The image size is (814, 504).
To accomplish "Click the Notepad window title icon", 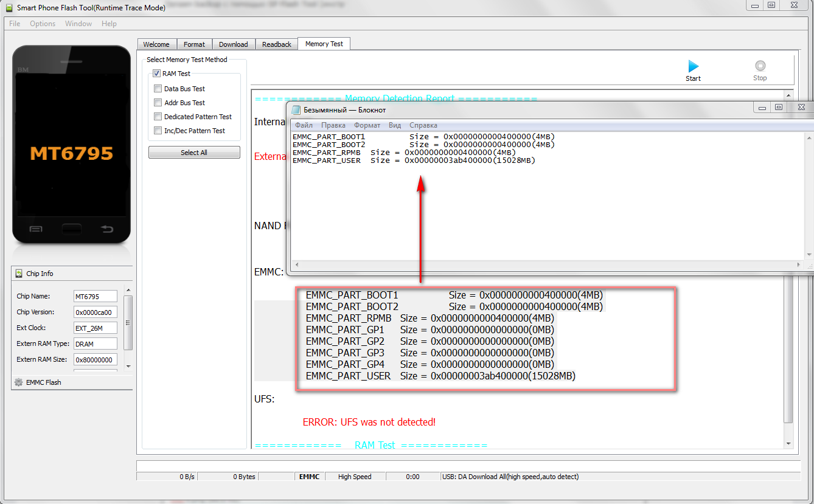I will coord(296,110).
